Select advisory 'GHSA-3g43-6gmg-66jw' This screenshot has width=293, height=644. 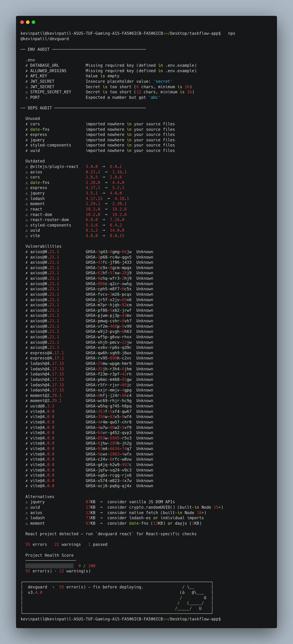pos(109,252)
